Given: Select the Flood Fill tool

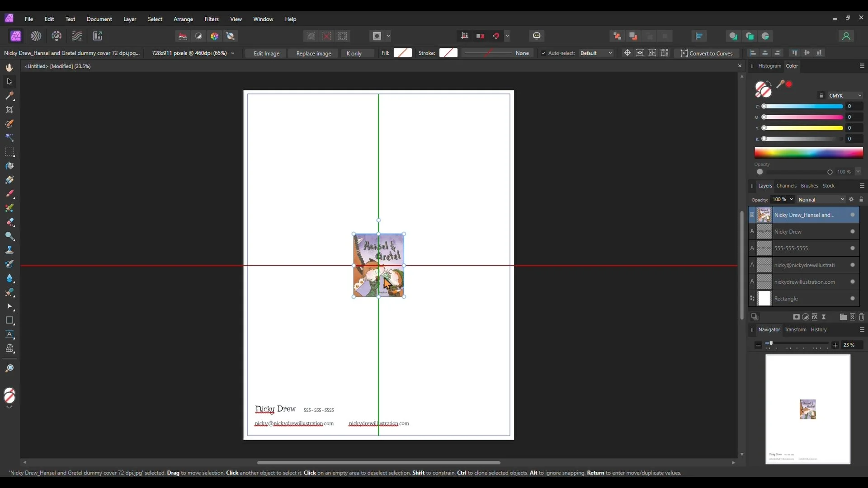Looking at the screenshot, I should pyautogui.click(x=9, y=166).
